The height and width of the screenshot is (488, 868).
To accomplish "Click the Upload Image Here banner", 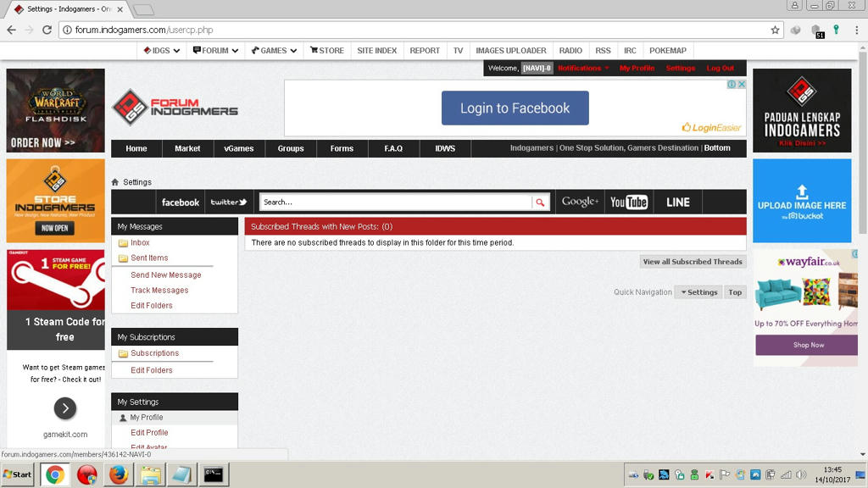I will pyautogui.click(x=802, y=201).
